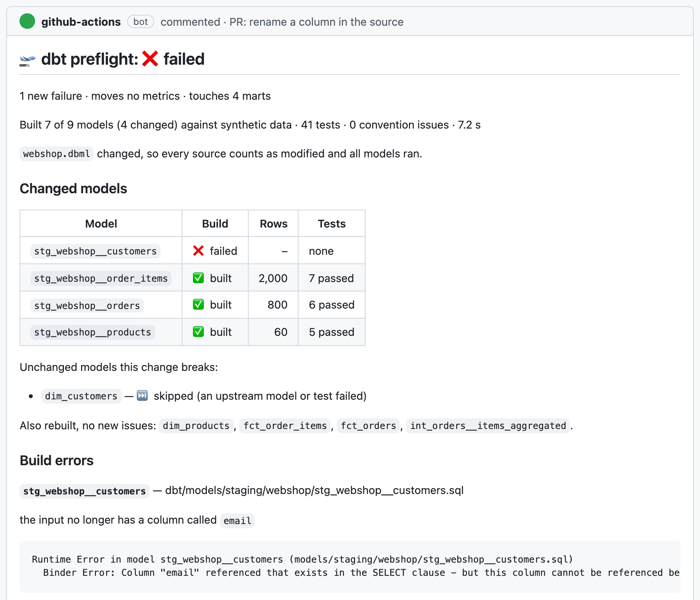Select stg_webshop__orders model name
700x600 pixels.
click(87, 306)
